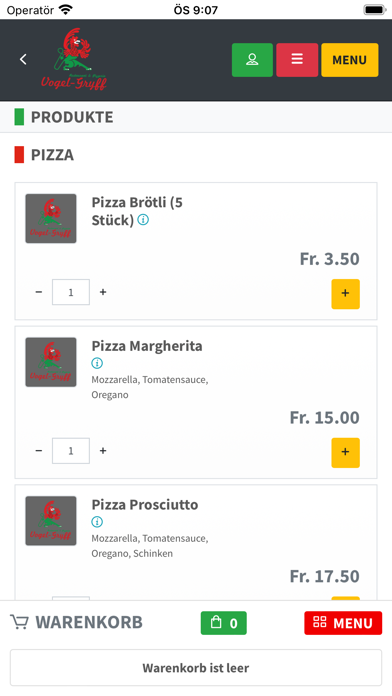
Task: Increase quantity of Pizza Brötli
Action: [103, 292]
